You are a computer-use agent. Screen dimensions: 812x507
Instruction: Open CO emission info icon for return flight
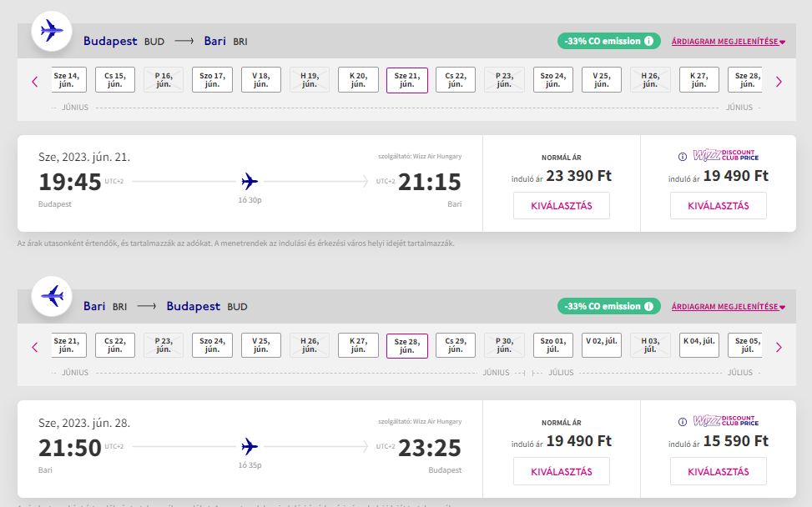[x=648, y=306]
